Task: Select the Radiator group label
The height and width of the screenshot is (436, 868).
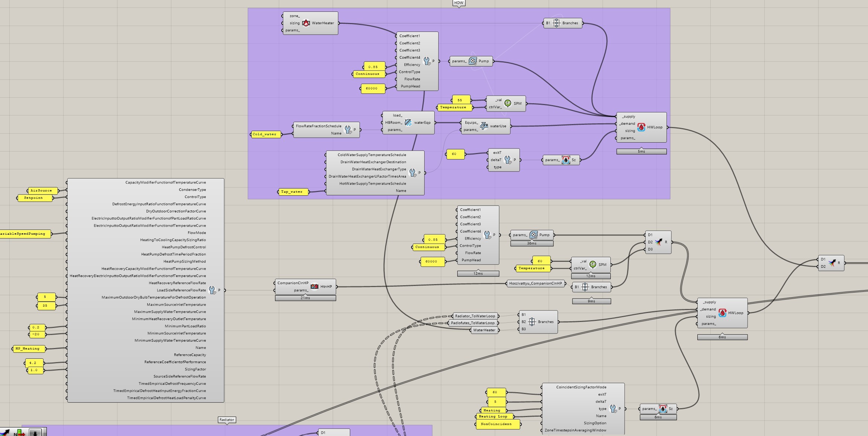Action: click(x=227, y=420)
